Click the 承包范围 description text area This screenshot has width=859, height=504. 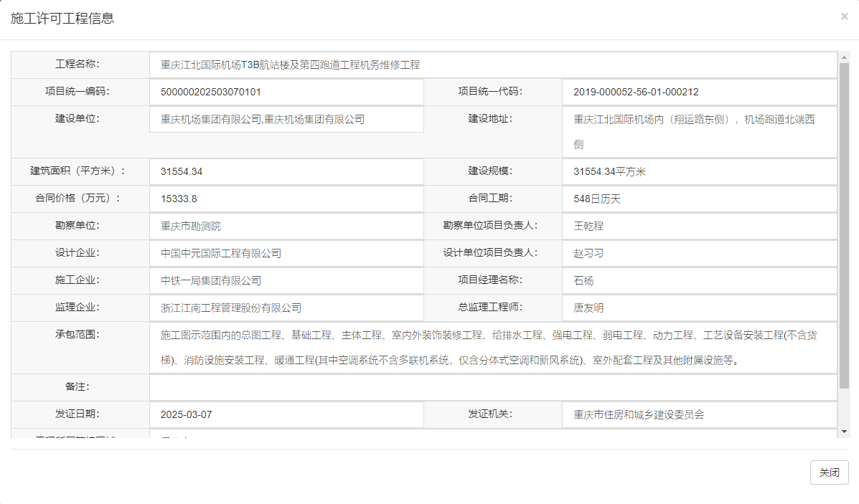(x=492, y=348)
